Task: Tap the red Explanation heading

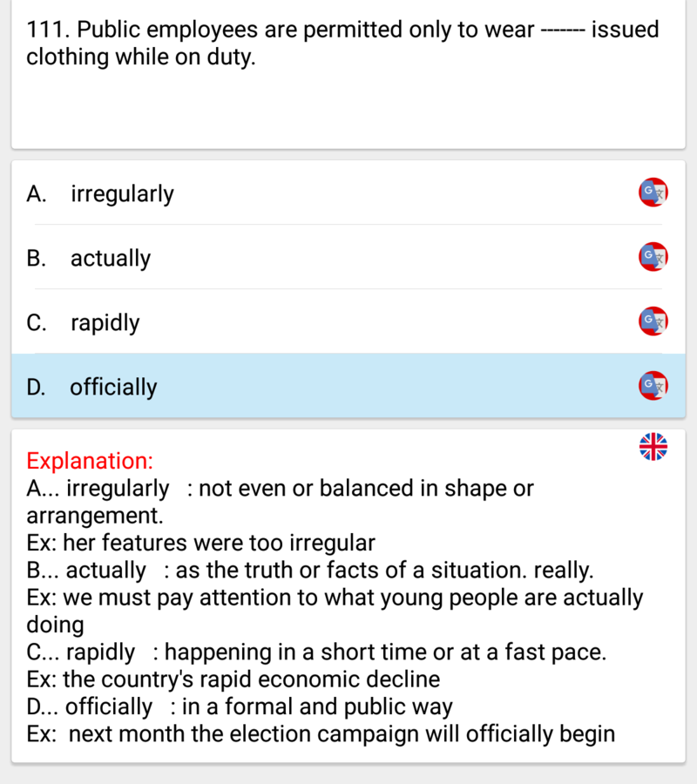Action: tap(90, 461)
